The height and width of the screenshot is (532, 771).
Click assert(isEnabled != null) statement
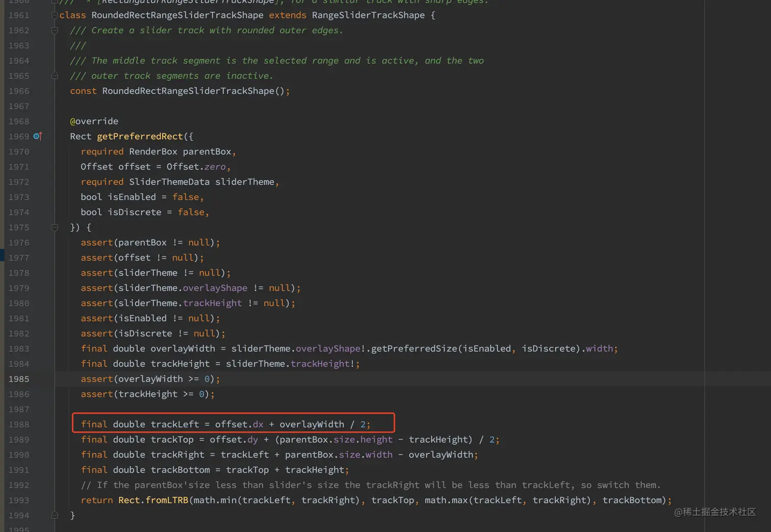(x=150, y=318)
